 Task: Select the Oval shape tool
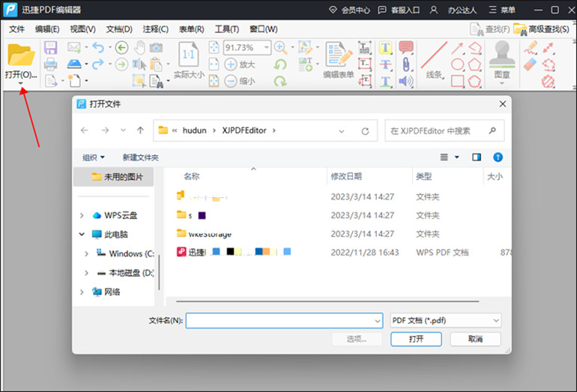tap(457, 64)
